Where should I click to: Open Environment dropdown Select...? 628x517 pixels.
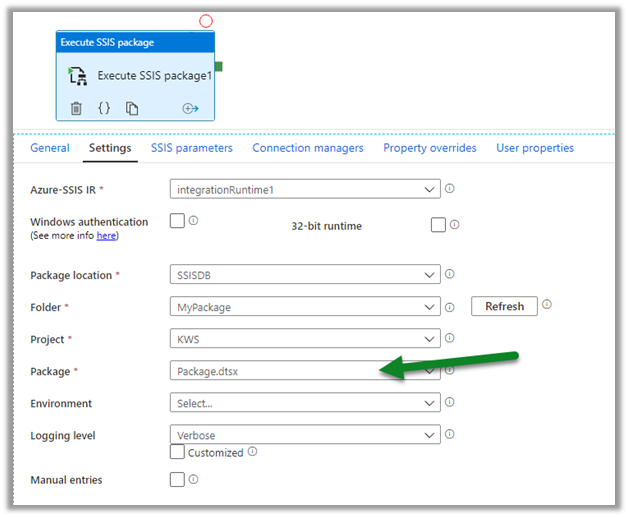click(x=305, y=402)
